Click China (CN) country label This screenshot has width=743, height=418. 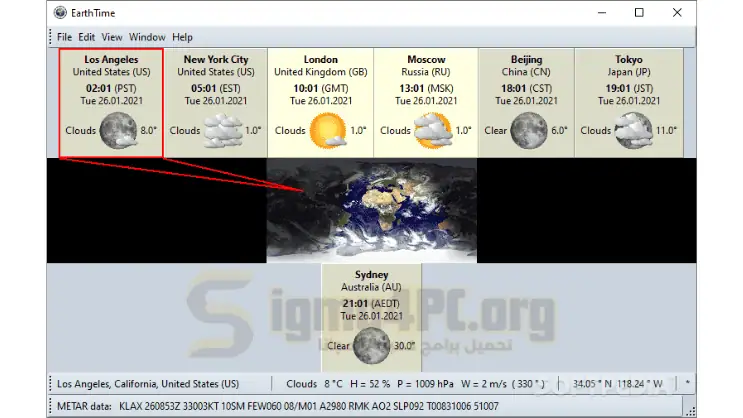tap(526, 72)
